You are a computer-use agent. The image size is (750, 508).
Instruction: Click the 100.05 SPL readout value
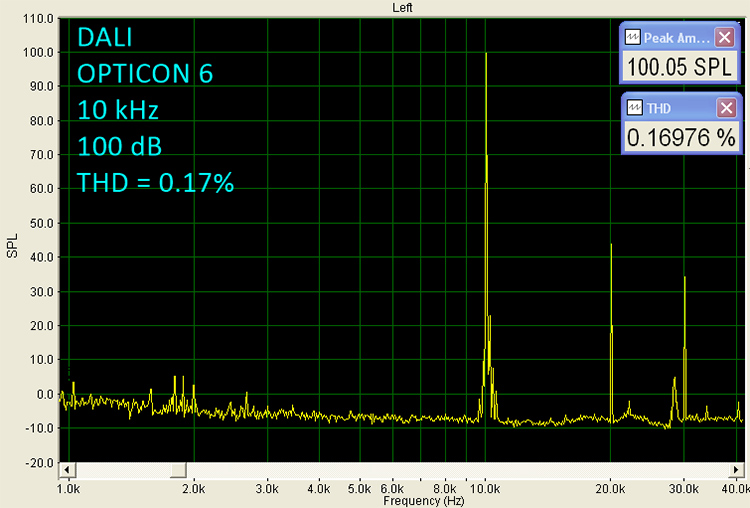[x=679, y=67]
